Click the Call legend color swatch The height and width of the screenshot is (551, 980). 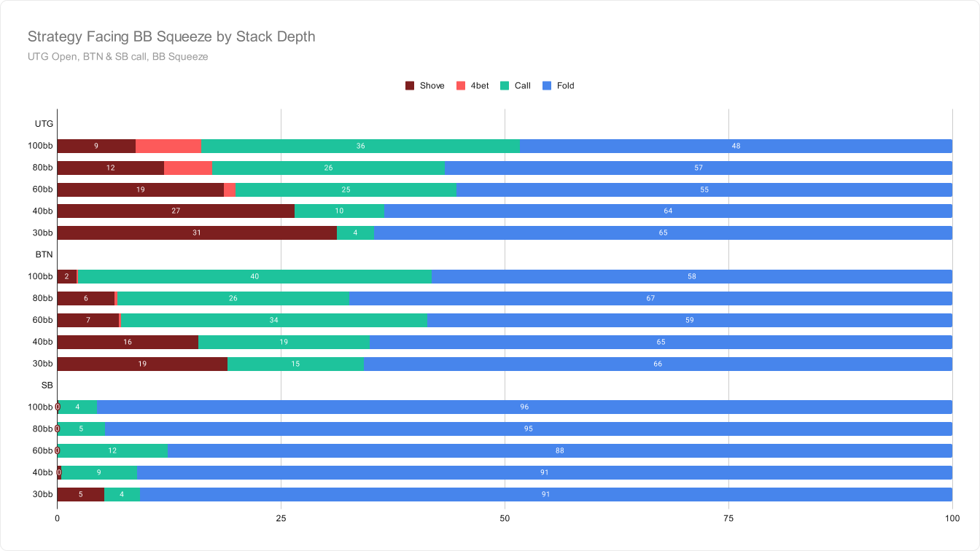tap(505, 86)
